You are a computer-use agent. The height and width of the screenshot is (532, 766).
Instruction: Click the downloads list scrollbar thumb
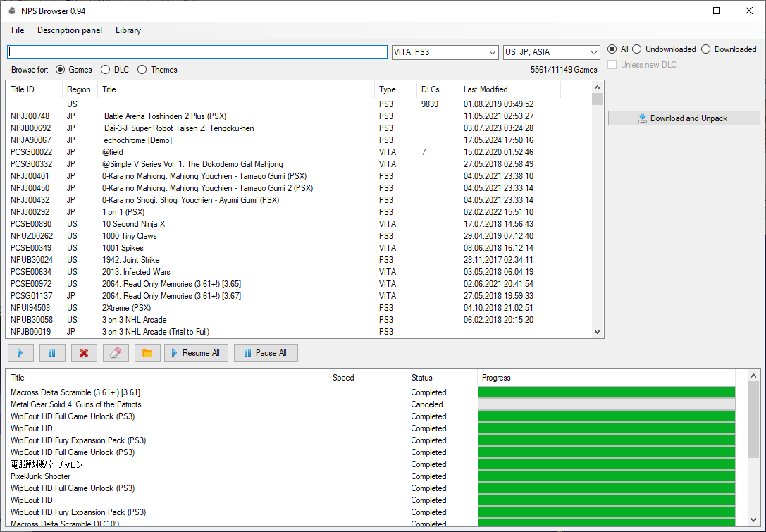tap(753, 420)
